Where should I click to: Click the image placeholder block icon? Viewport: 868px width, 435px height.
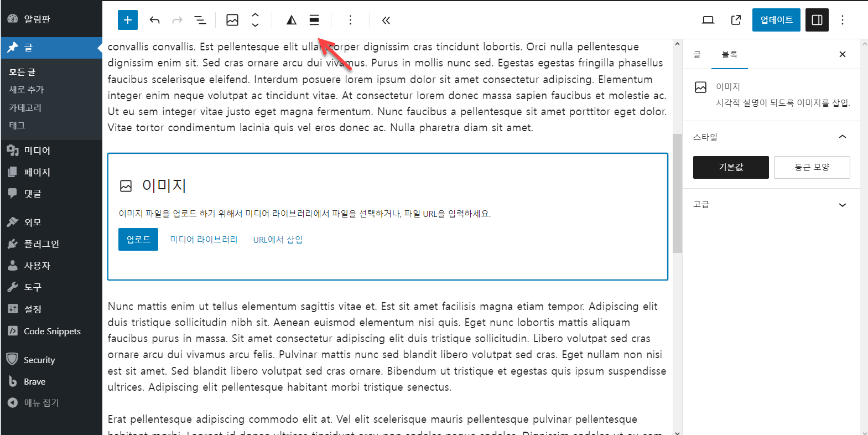tap(126, 186)
